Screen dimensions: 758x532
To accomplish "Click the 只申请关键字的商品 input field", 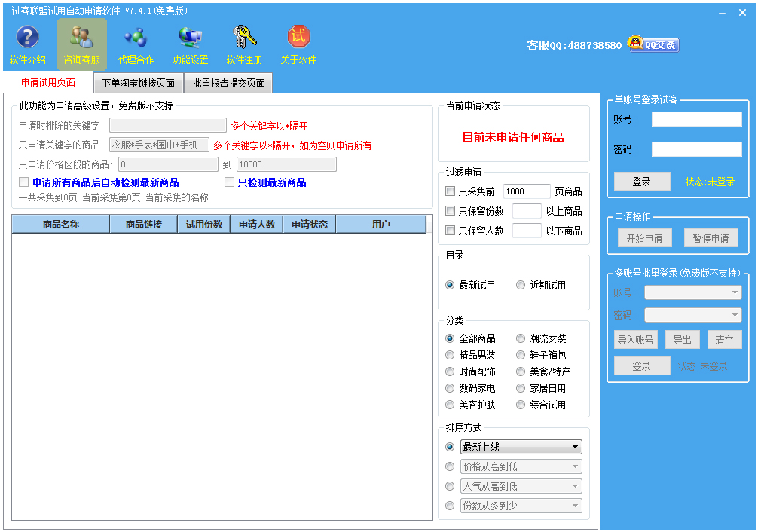I will (x=159, y=145).
